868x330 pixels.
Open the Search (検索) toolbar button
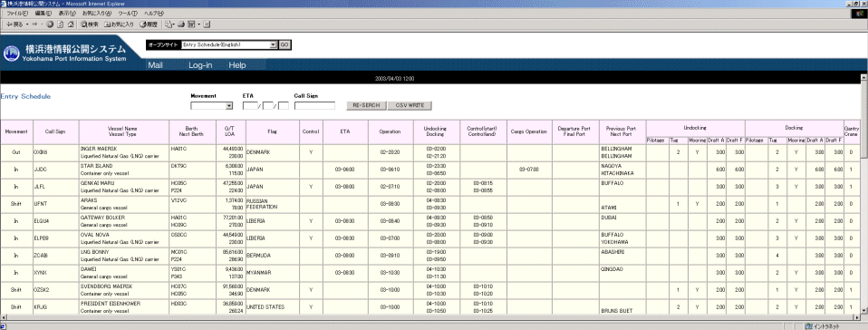90,24
